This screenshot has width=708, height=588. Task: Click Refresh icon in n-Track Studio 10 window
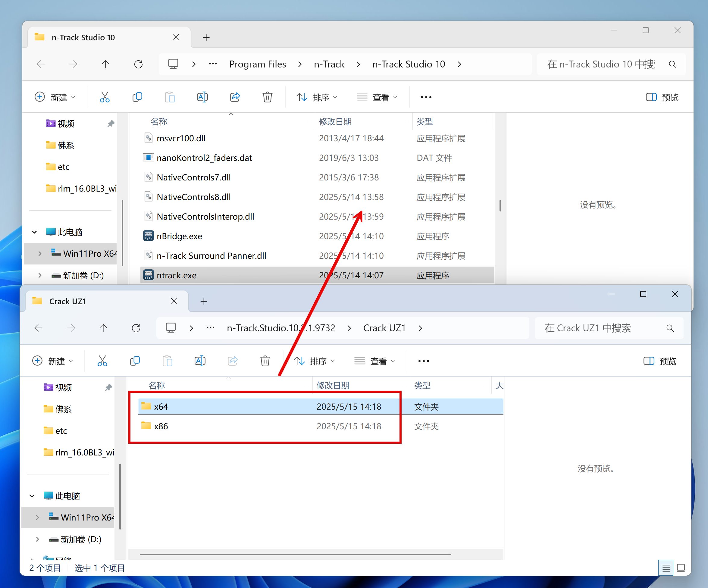pos(138,64)
